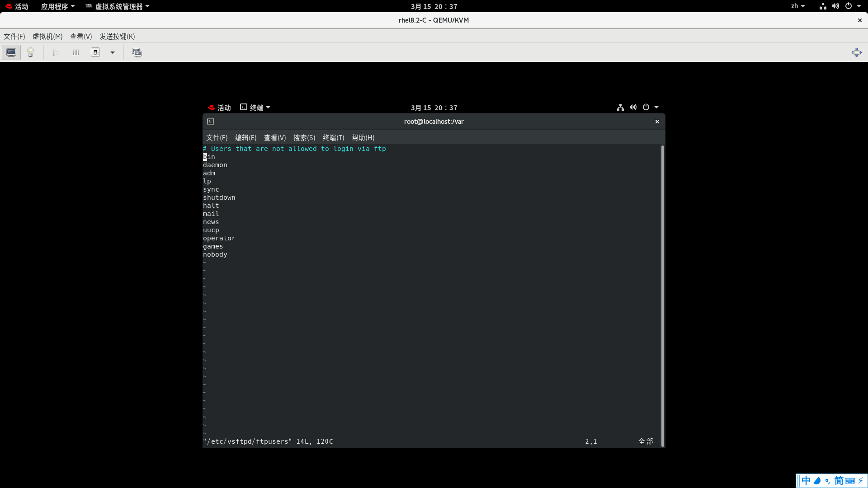Toggle 简体/繁体 in the input method bar
The image size is (868, 488).
(x=839, y=480)
